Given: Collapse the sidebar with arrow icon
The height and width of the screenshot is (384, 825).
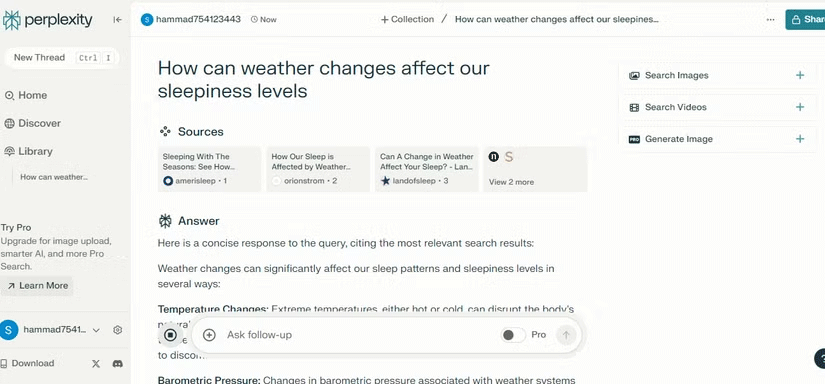Looking at the screenshot, I should click(117, 19).
